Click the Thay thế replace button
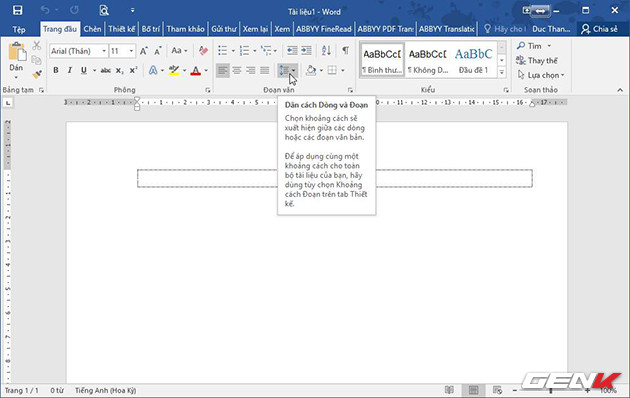This screenshot has width=630, height=398. (x=537, y=61)
